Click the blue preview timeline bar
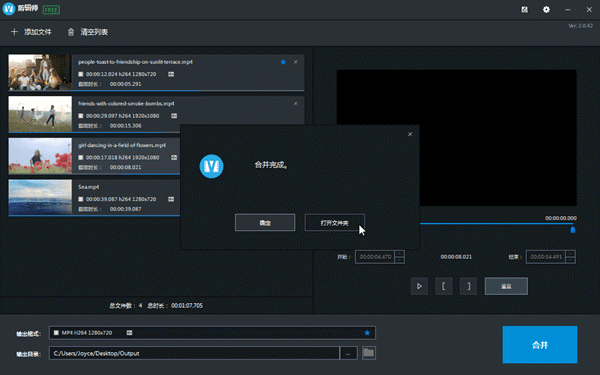 click(496, 223)
